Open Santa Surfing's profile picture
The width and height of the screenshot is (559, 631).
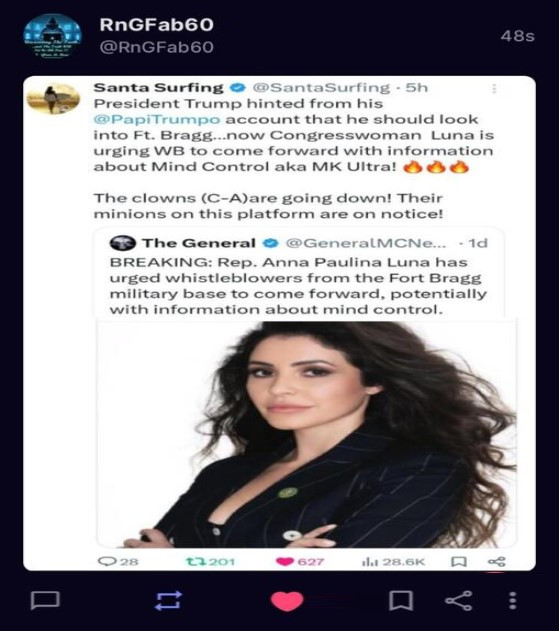pos(53,99)
